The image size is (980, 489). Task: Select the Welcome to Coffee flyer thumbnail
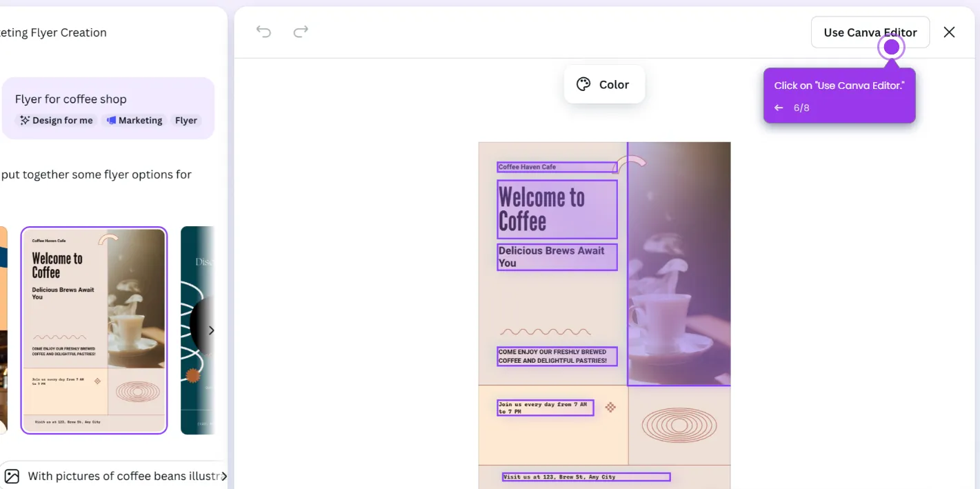[94, 330]
